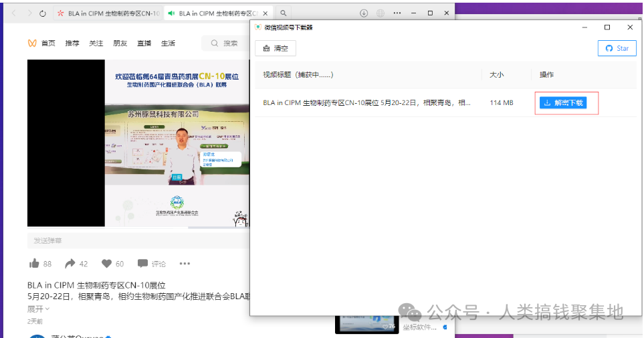Click the 发送弹幕 comment input
Image resolution: width=644 pixels, height=338 pixels.
tap(138, 240)
